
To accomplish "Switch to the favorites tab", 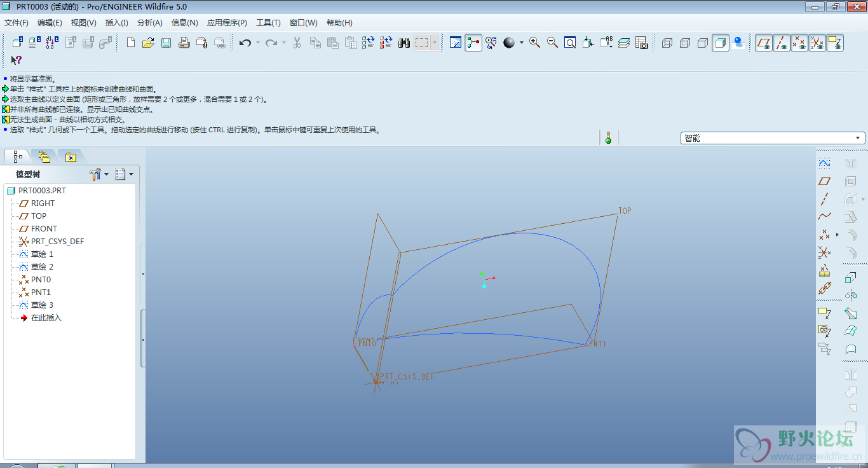I will click(x=71, y=156).
